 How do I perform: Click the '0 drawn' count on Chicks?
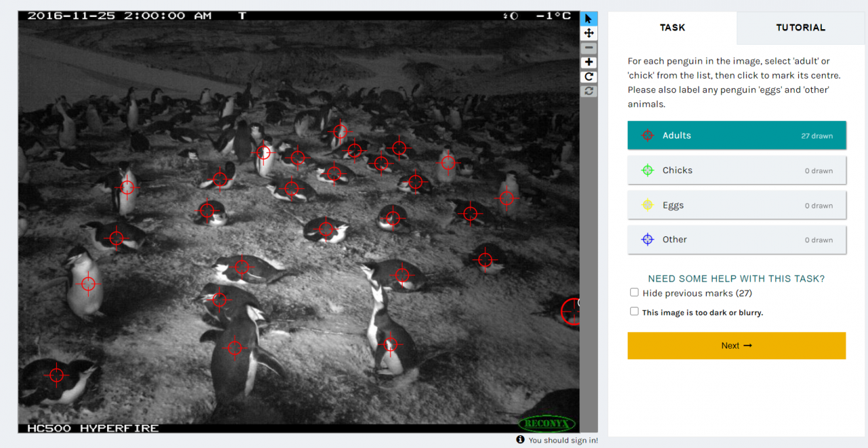point(818,171)
